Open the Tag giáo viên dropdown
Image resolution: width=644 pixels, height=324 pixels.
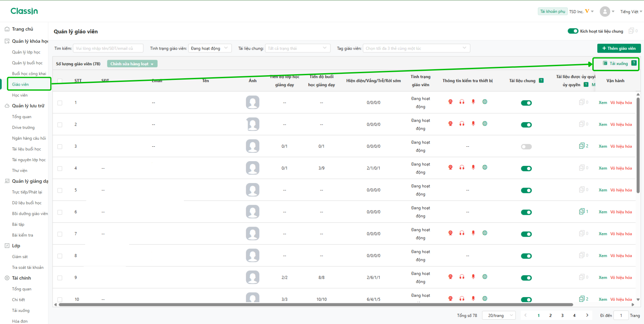416,48
